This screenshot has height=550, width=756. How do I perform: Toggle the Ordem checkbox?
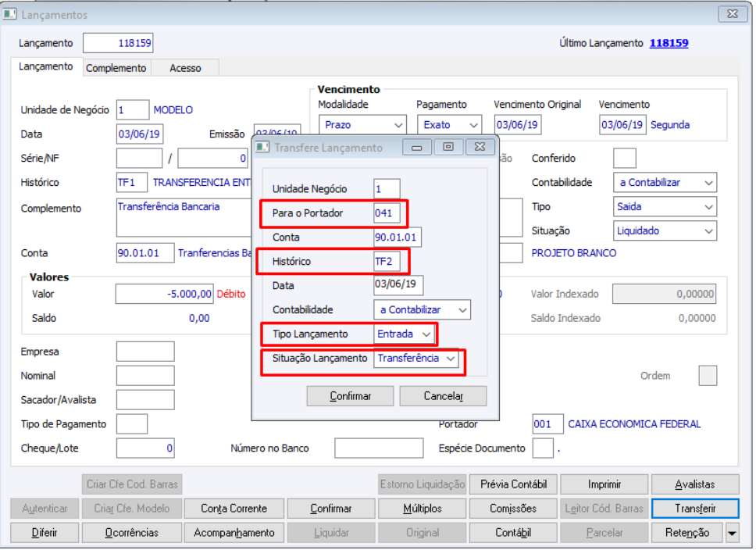(708, 376)
